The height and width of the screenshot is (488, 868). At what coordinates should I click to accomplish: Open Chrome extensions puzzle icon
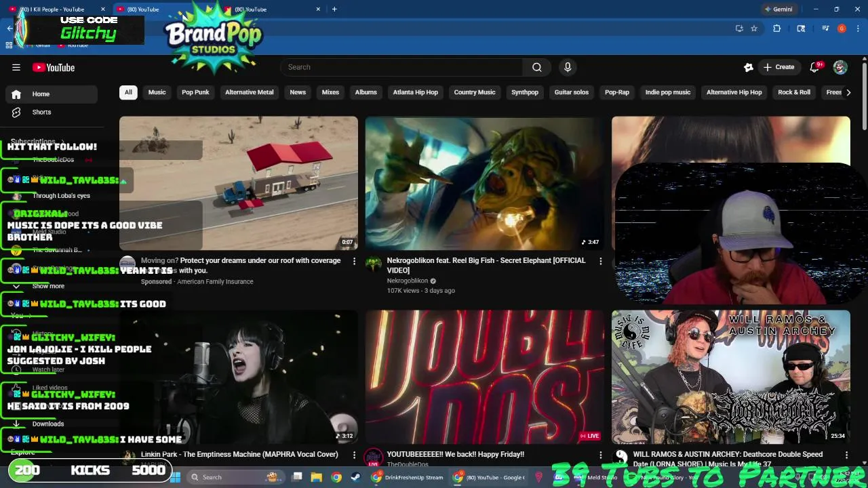pos(776,28)
